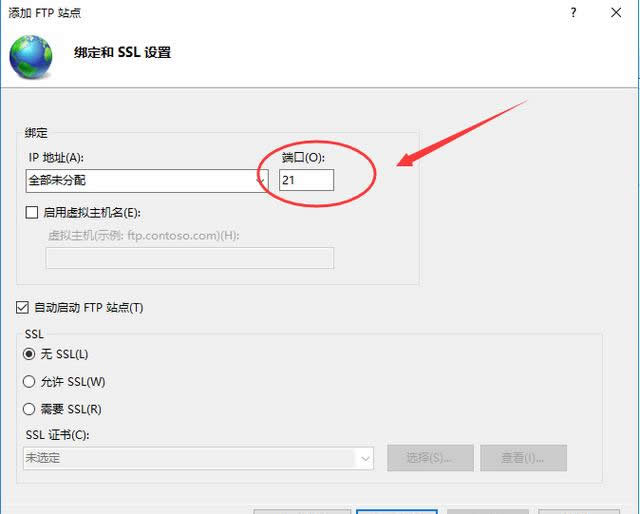Click the 端口 input field showing 21
640x514 pixels.
pos(307,180)
